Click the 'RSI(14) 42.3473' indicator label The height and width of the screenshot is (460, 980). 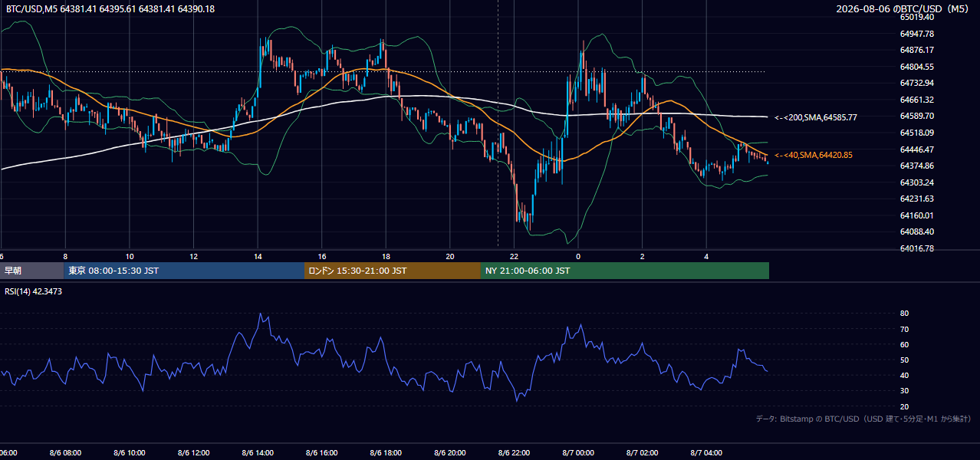pyautogui.click(x=34, y=291)
